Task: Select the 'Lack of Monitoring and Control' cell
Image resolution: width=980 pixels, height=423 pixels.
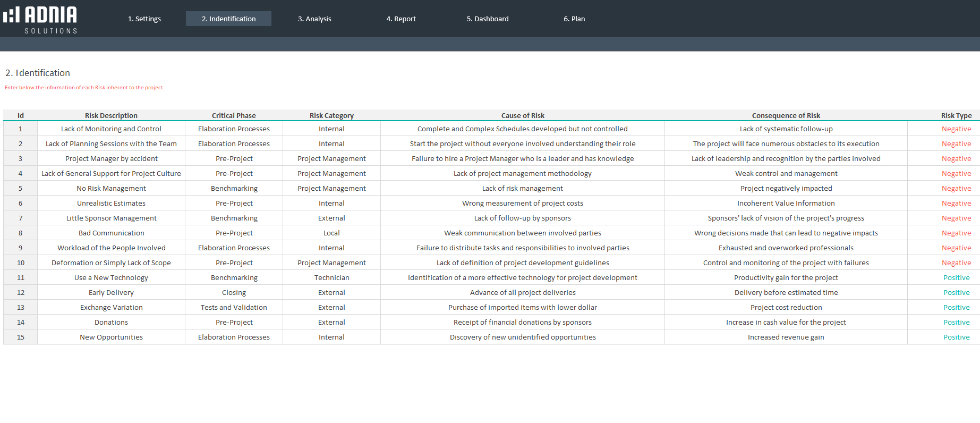Action: pos(111,129)
